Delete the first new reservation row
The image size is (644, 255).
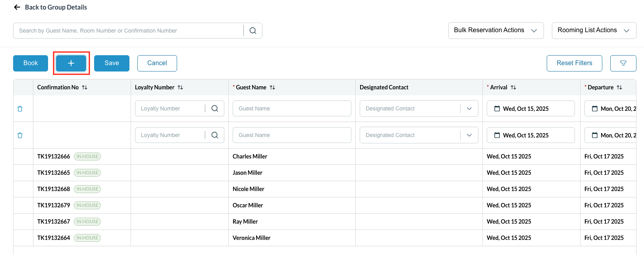pos(20,109)
